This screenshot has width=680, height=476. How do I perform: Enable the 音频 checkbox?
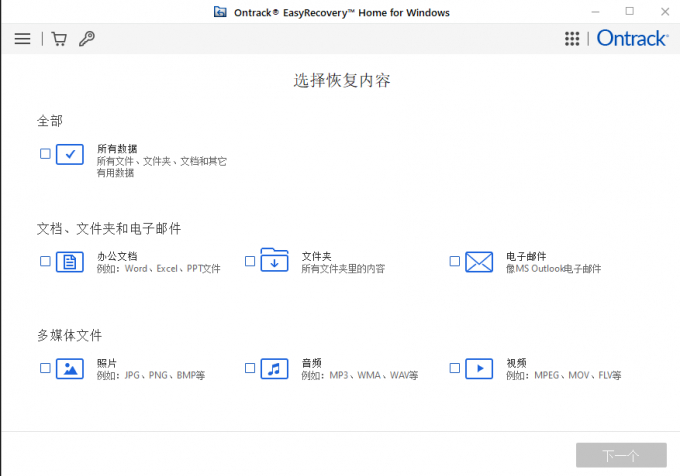250,368
